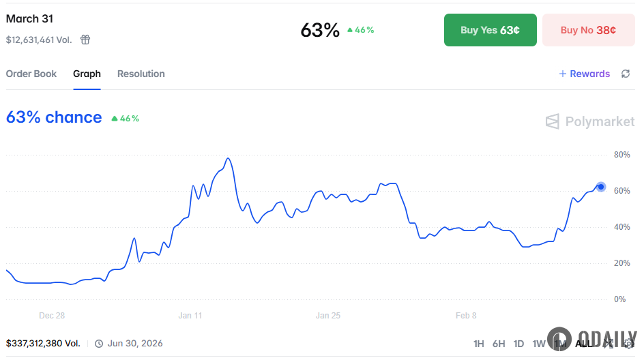
Task: Click the plus icon before Rewards
Action: (563, 74)
